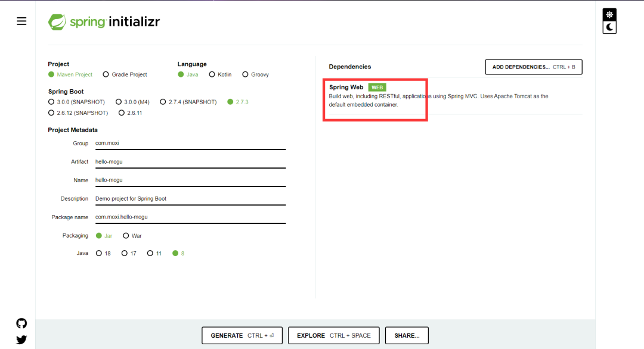Choose Kotlin as the language
Image resolution: width=644 pixels, height=349 pixels.
point(220,74)
